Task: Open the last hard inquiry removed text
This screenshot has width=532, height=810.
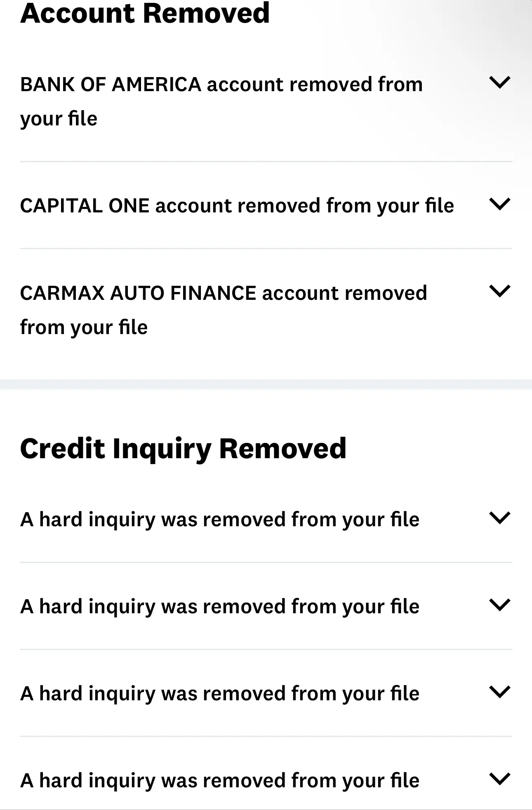Action: tap(219, 781)
